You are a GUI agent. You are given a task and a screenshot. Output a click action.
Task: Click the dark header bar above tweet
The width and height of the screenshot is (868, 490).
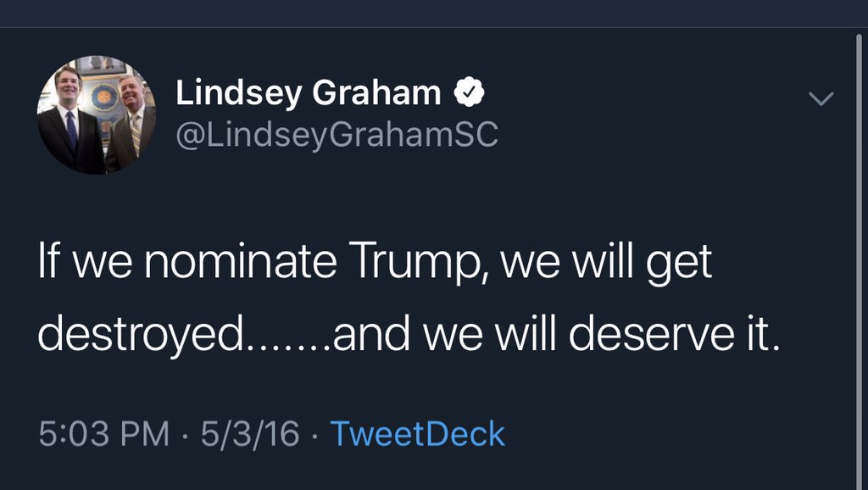point(434,14)
